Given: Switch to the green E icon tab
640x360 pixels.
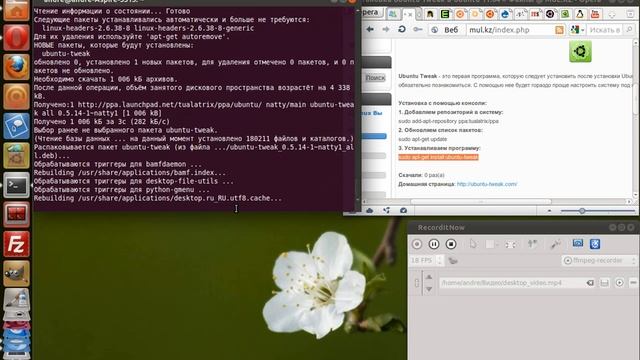Looking at the screenshot, I should pyautogui.click(x=445, y=14).
